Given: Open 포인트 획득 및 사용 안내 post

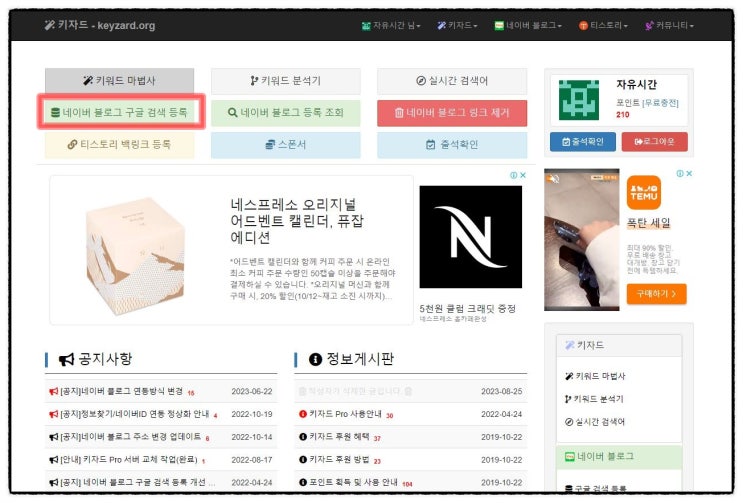Looking at the screenshot, I should pyautogui.click(x=353, y=482).
